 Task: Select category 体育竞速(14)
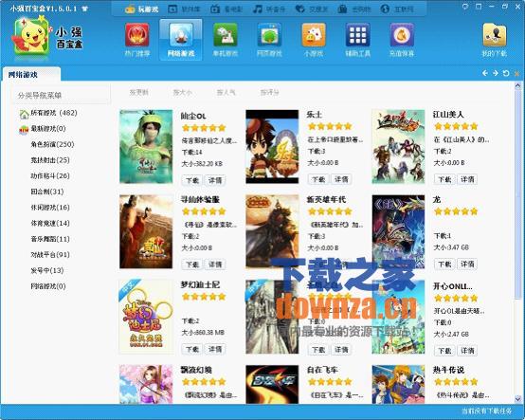tap(50, 223)
